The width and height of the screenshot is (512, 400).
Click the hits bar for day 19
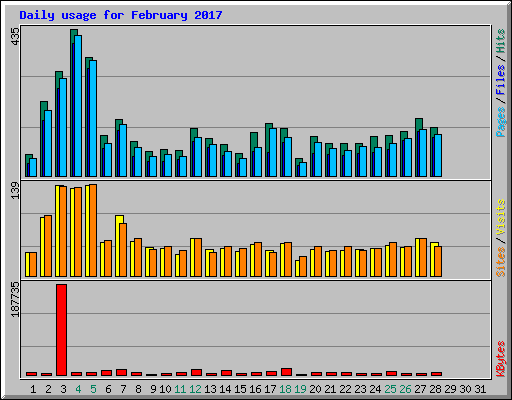coord(299,161)
